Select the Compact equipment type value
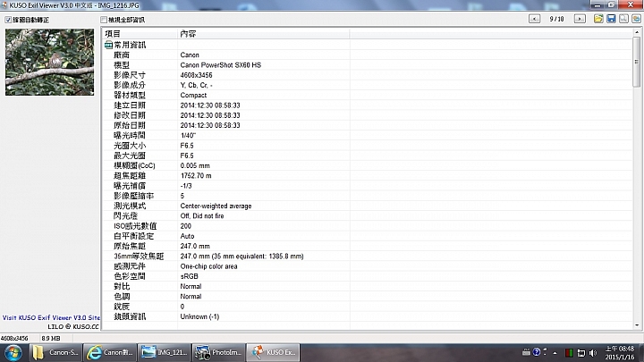The height and width of the screenshot is (362, 644). 193,96
